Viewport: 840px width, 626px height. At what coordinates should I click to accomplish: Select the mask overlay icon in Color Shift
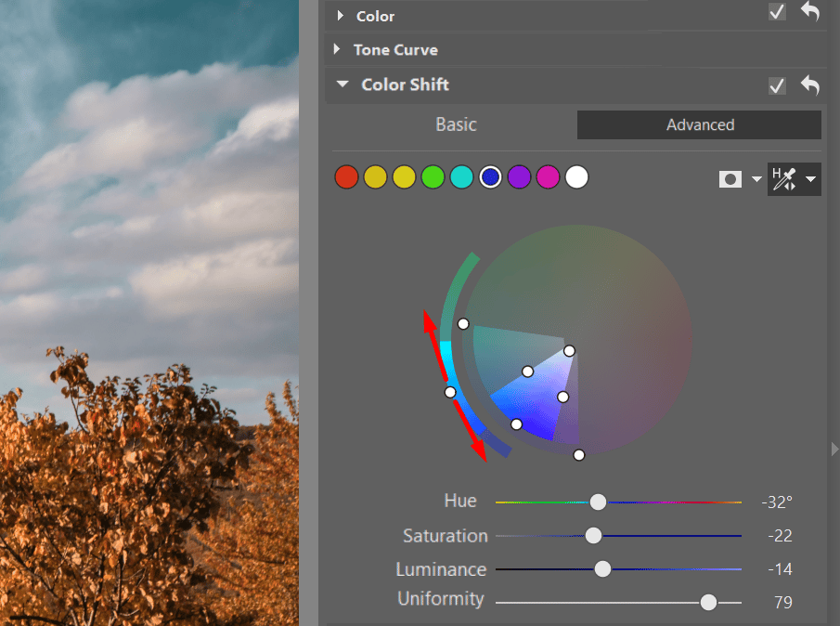[730, 178]
